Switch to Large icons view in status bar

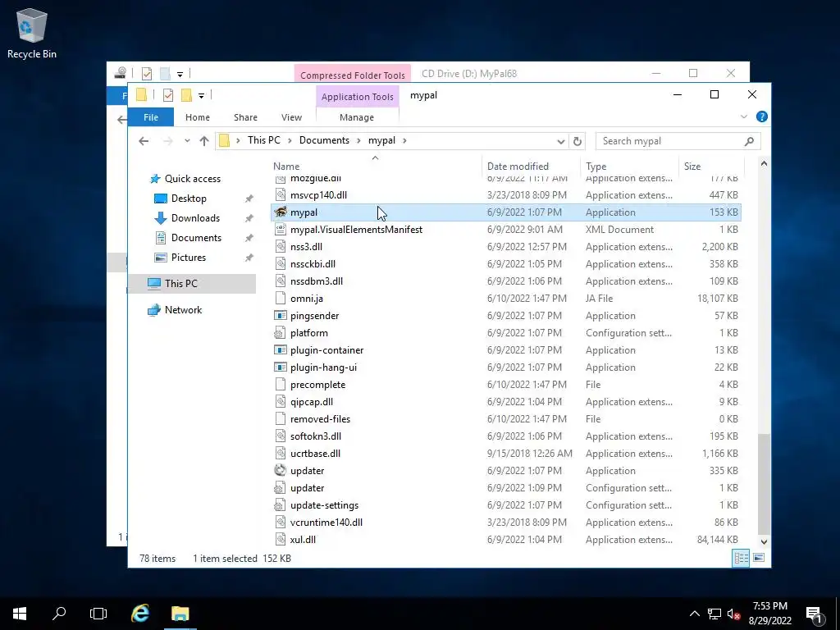click(x=759, y=558)
